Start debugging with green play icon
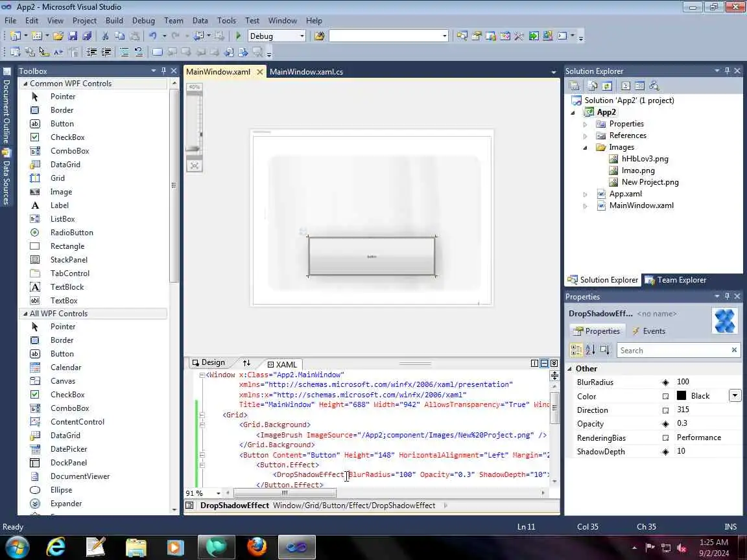This screenshot has width=747, height=560. pos(238,36)
